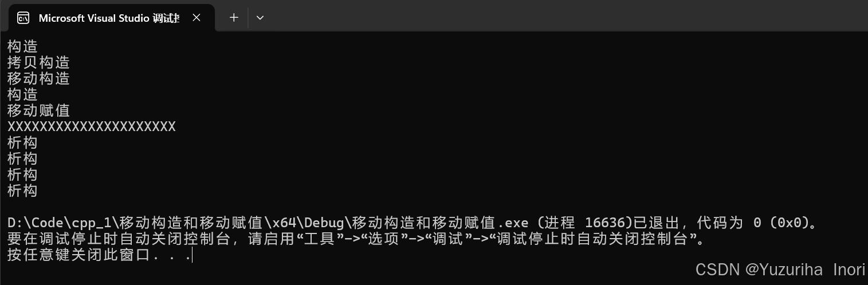Expand the new tab profile dropdown chevron
The image size is (868, 285).
pos(260,18)
